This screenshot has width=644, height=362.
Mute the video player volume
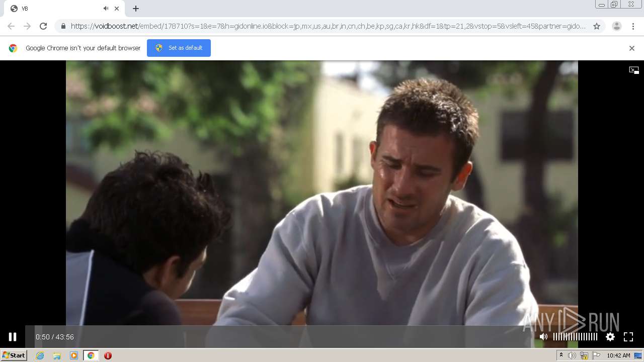[x=543, y=337]
